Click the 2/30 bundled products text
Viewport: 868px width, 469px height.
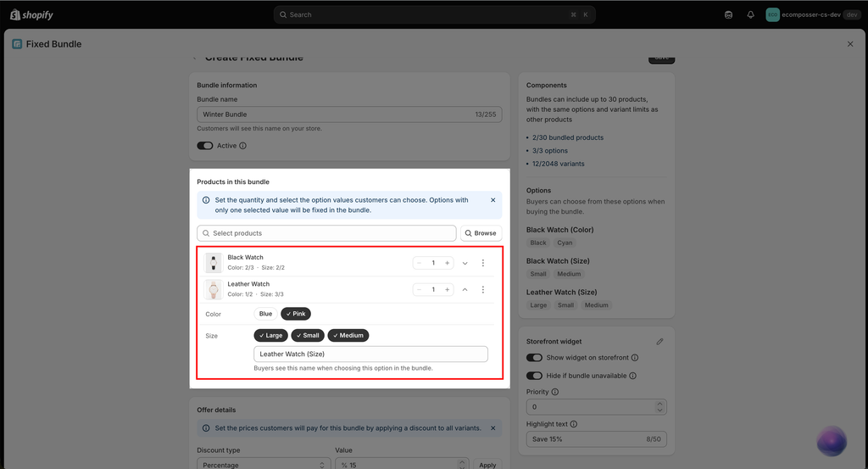pyautogui.click(x=568, y=137)
